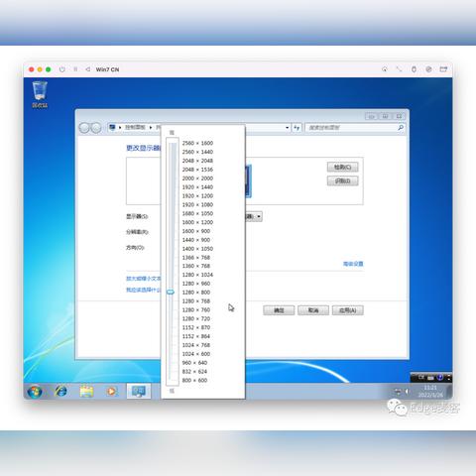Choose the 1920 × 1440 resolution entry
The image size is (476, 476).
(197, 187)
